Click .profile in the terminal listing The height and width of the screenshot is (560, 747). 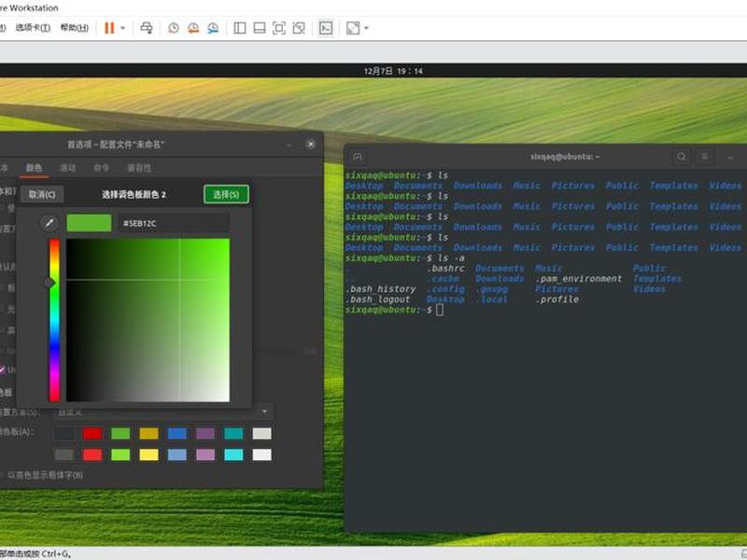pyautogui.click(x=557, y=300)
